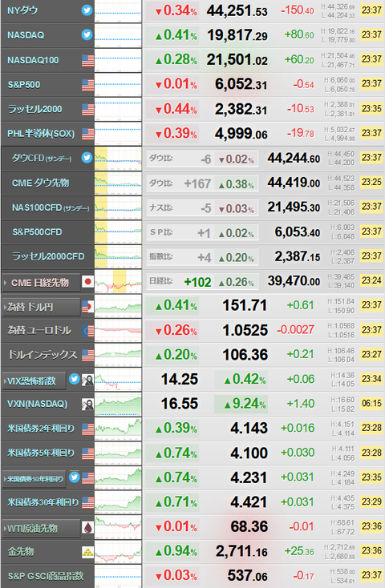
Task: Click the Twitter icon beside VIX恐怖指数
Action: (75, 379)
